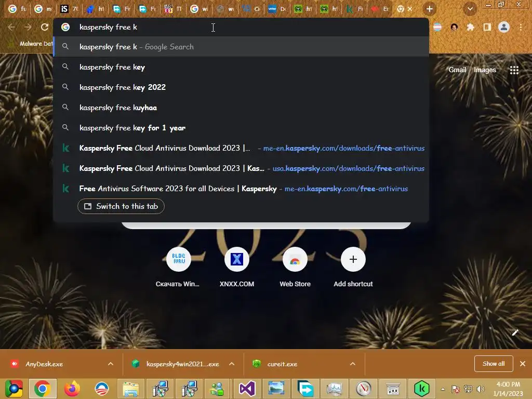Image resolution: width=532 pixels, height=399 pixels.
Task: Go back with the back arrow
Action: tap(11, 27)
